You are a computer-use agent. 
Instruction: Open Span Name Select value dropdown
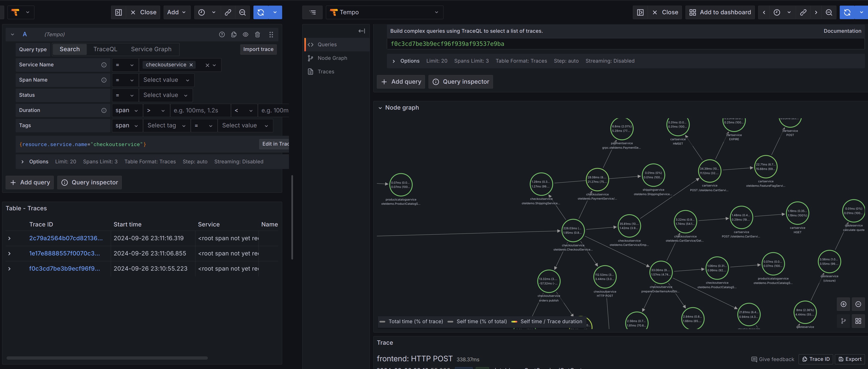click(166, 80)
